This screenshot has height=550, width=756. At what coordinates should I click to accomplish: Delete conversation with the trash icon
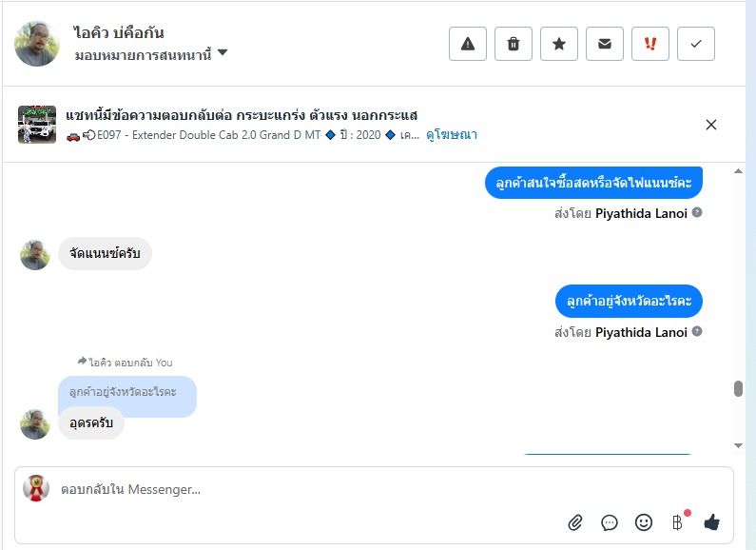(x=514, y=44)
